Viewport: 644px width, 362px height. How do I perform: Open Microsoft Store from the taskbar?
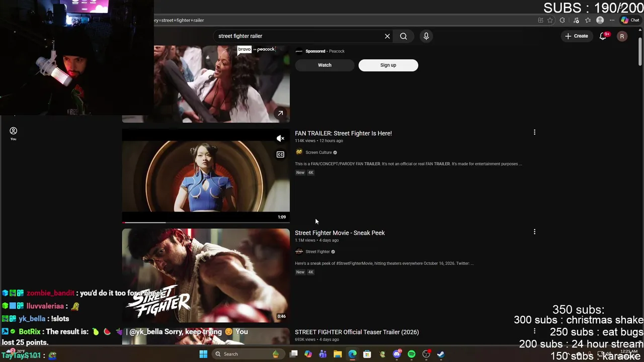click(367, 354)
